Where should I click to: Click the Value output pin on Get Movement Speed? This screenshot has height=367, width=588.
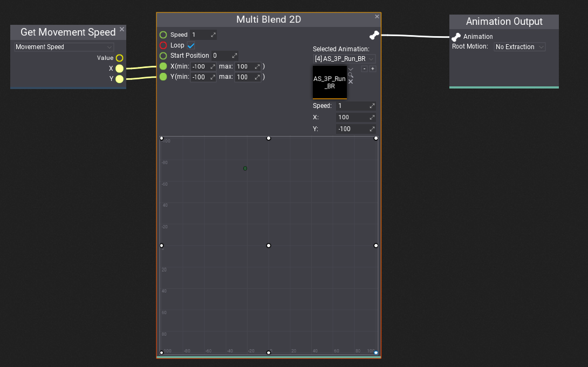click(x=119, y=58)
